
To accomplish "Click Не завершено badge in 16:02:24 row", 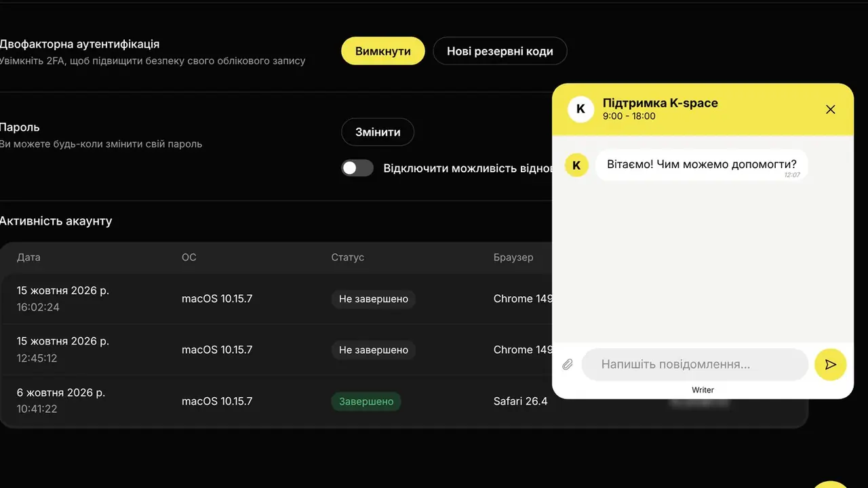I will click(x=374, y=299).
